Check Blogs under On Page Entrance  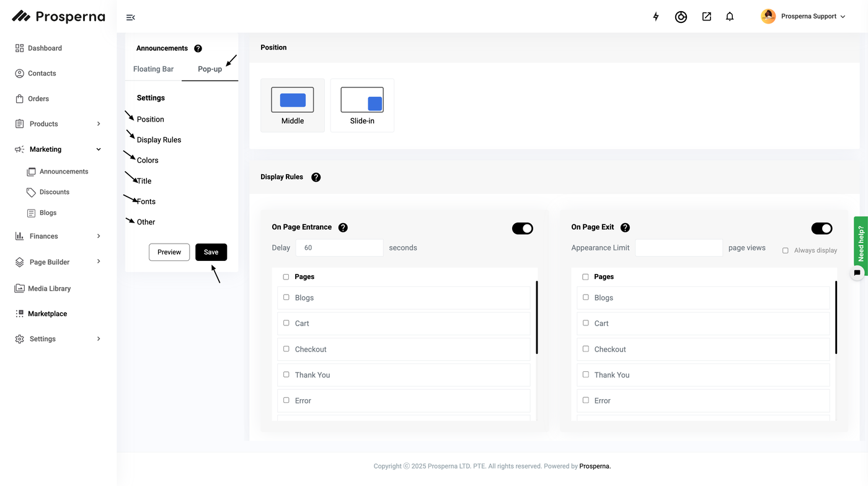286,298
